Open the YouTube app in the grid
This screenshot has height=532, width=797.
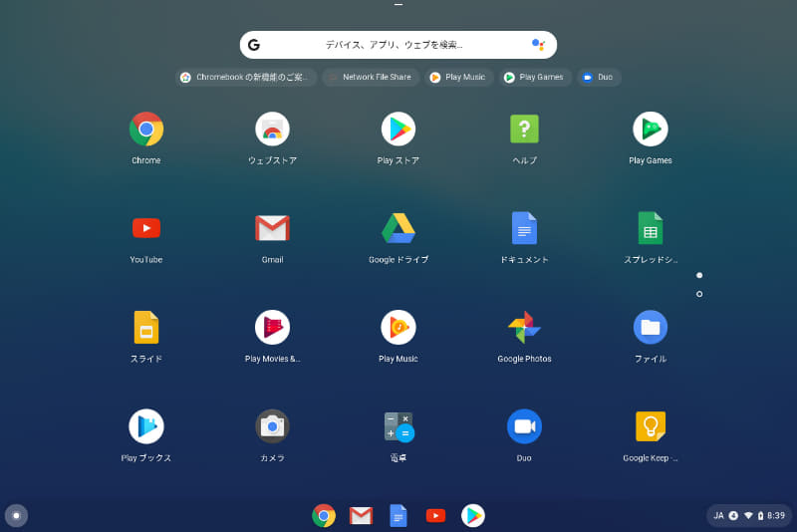coord(146,228)
